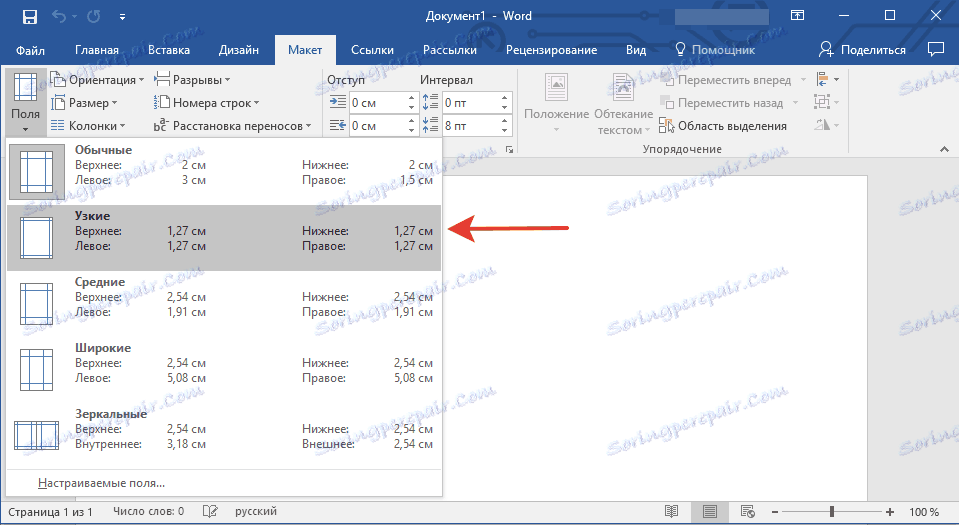Image resolution: width=959 pixels, height=525 pixels.
Task: Click the русский language indicator
Action: [256, 512]
